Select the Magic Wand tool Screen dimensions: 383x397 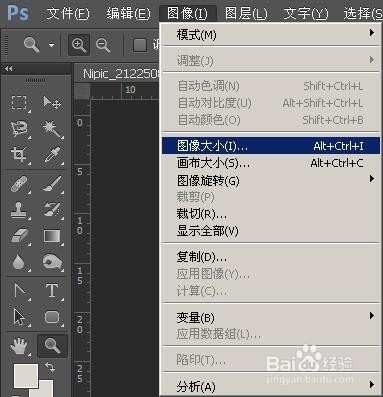point(52,129)
